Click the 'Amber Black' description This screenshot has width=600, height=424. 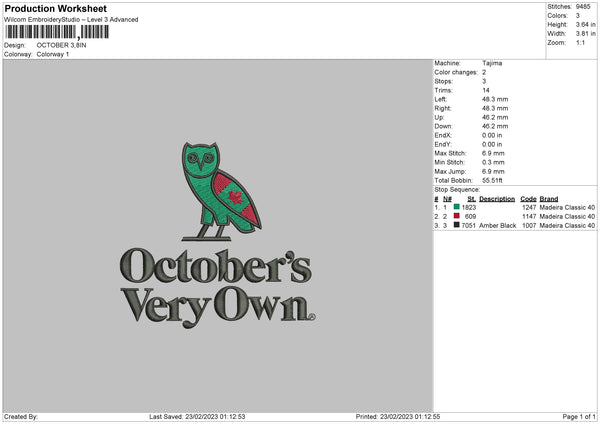(x=497, y=226)
